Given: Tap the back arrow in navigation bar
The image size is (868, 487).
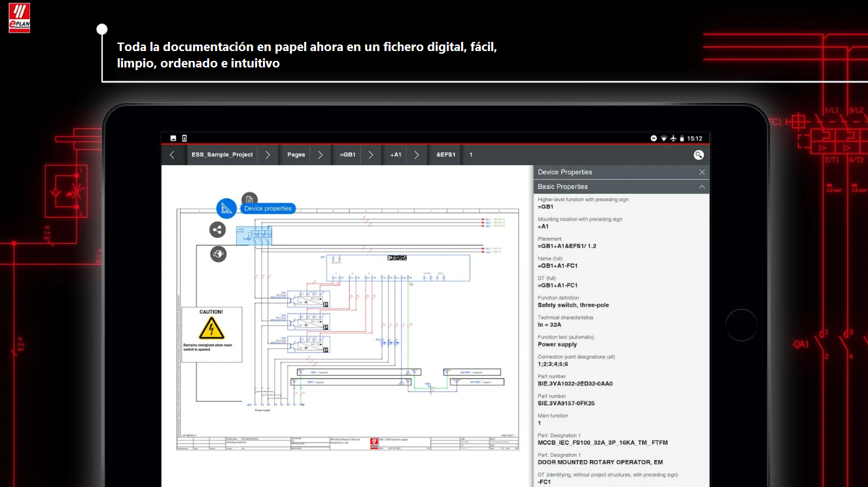Looking at the screenshot, I should (172, 155).
